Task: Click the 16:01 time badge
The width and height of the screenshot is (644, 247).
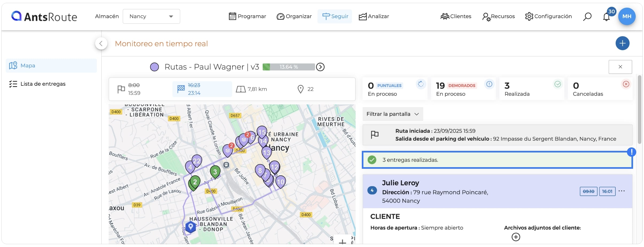Action: [607, 191]
